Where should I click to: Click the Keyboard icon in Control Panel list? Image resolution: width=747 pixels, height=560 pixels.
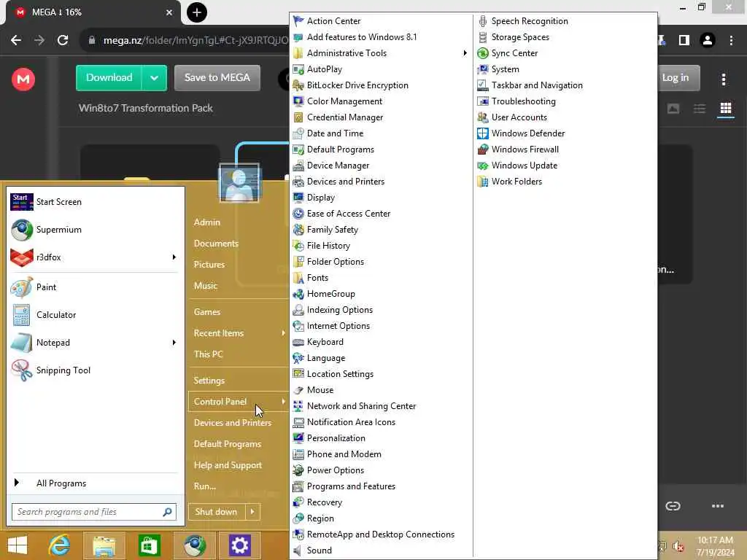click(298, 342)
